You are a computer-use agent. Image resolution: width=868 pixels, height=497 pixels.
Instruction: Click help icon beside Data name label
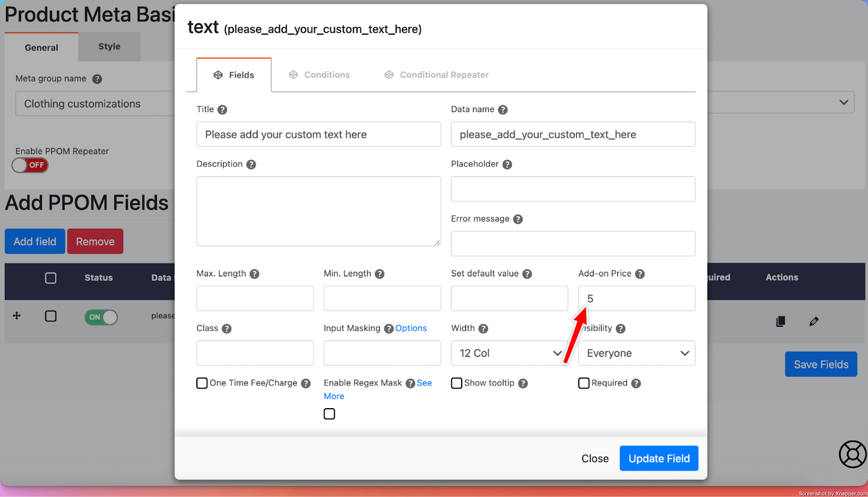[503, 110]
